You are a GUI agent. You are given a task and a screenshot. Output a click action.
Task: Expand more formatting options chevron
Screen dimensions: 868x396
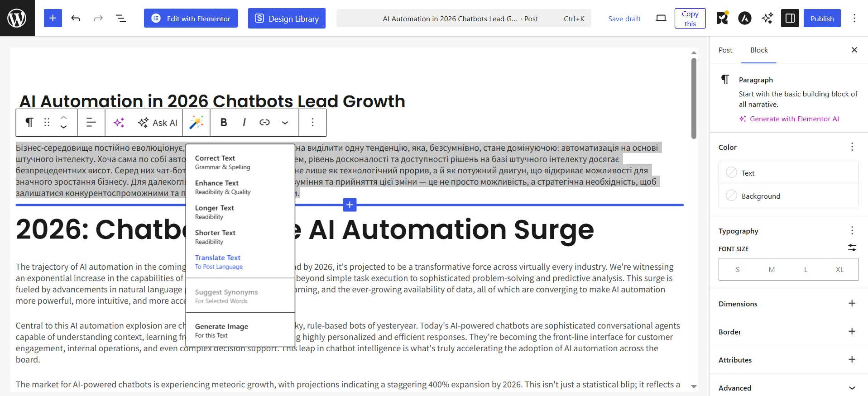(x=285, y=122)
